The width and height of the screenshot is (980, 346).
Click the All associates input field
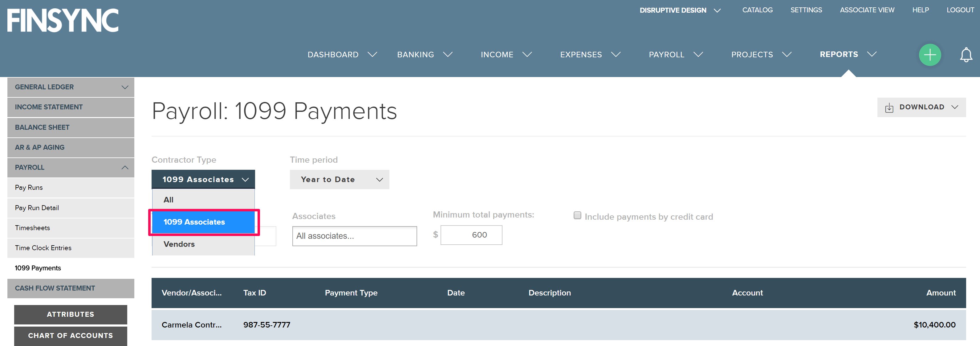coord(355,236)
